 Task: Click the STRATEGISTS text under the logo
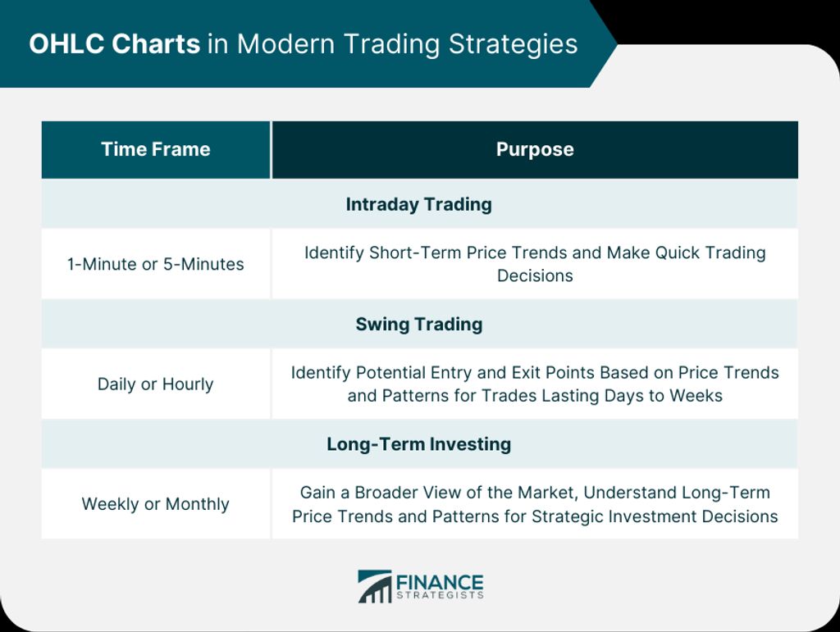pyautogui.click(x=440, y=595)
